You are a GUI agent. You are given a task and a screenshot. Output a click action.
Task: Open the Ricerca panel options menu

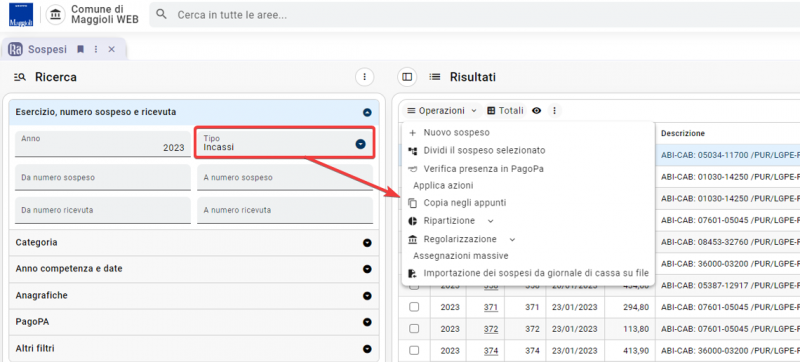[364, 77]
